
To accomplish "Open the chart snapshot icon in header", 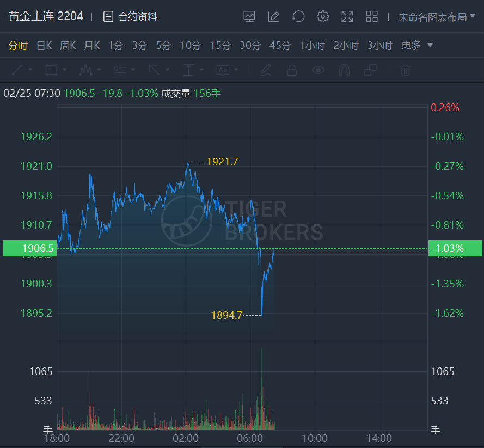I will point(249,16).
